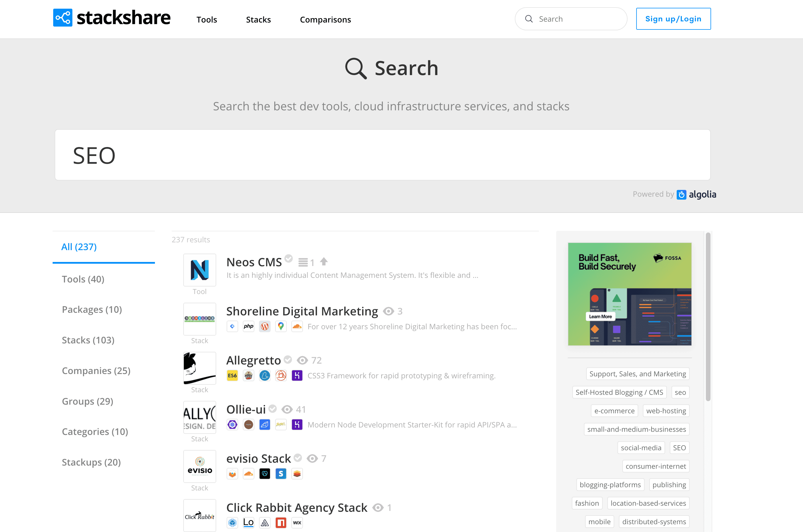The height and width of the screenshot is (532, 803).
Task: Click the Neos CMS logo thumbnail
Action: pos(200,270)
